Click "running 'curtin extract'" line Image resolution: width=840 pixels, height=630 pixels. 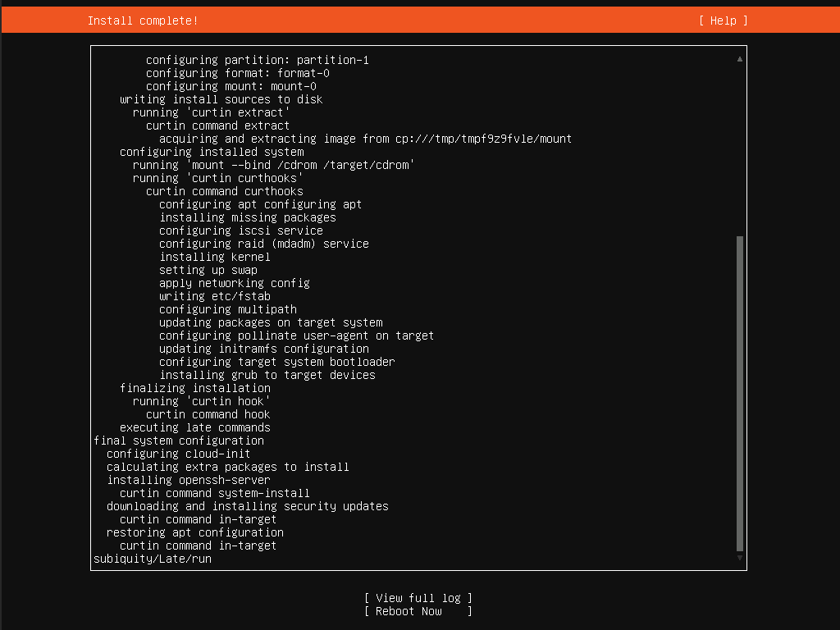211,112
